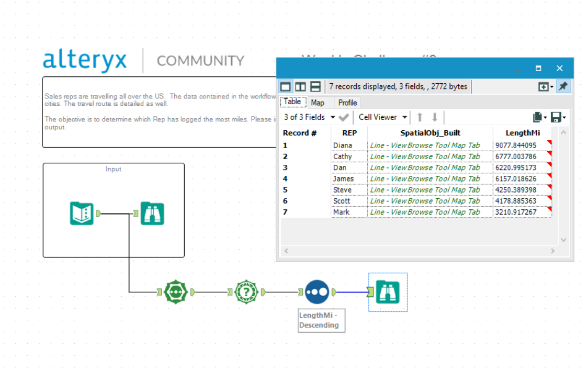Select the green spatial tool after the container
This screenshot has width=588, height=370.
[176, 292]
